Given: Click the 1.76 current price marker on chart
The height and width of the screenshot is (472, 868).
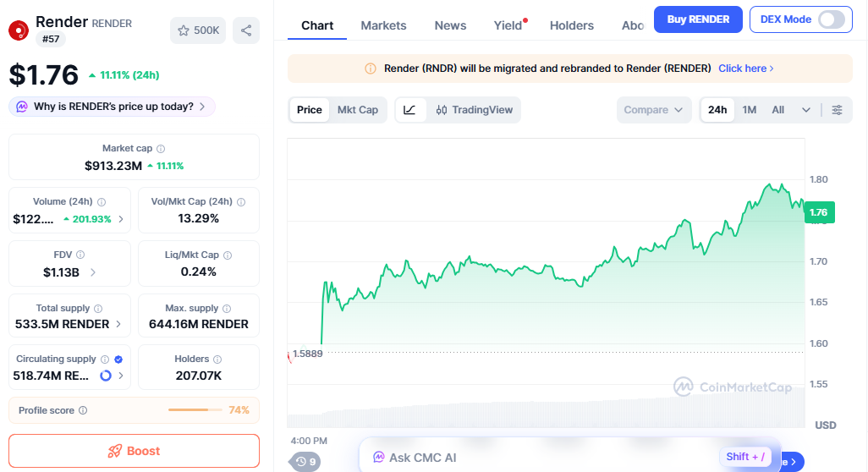Looking at the screenshot, I should (x=819, y=212).
